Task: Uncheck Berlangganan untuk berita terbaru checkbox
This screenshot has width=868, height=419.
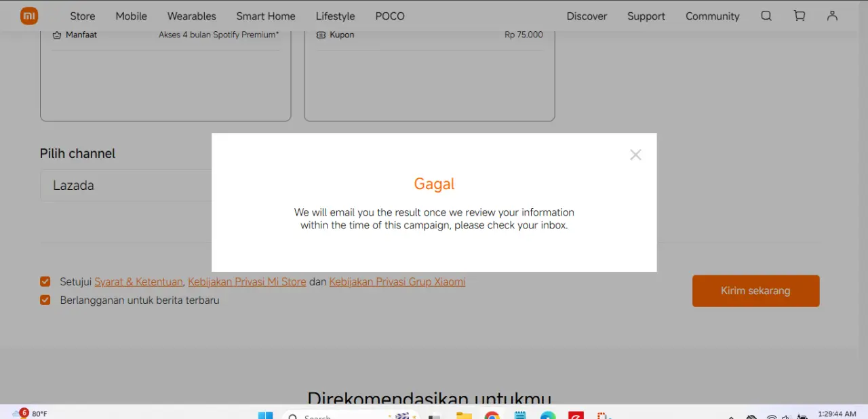Action: (45, 300)
